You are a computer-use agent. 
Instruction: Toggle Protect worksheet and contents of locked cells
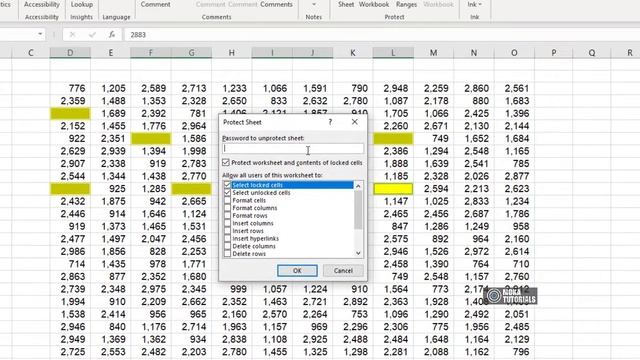226,162
